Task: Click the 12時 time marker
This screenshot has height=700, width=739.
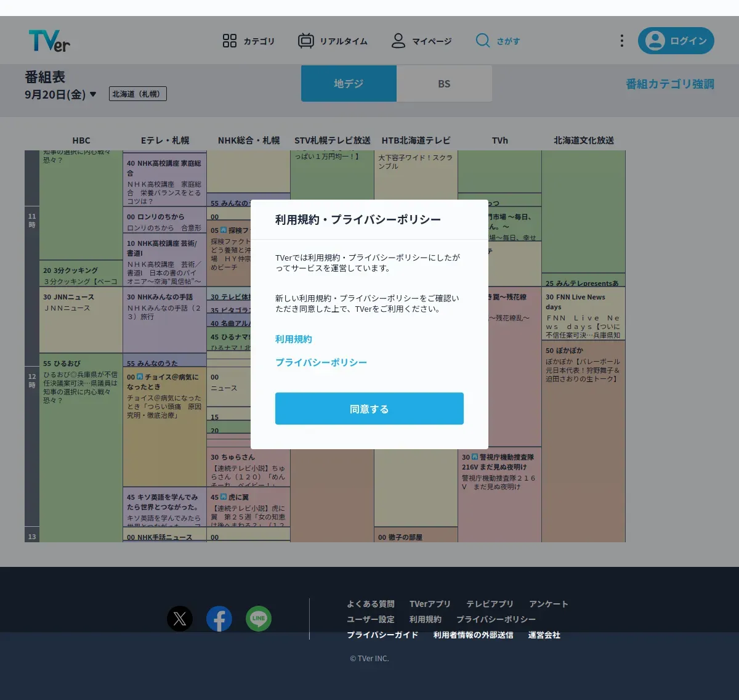Action: point(32,380)
